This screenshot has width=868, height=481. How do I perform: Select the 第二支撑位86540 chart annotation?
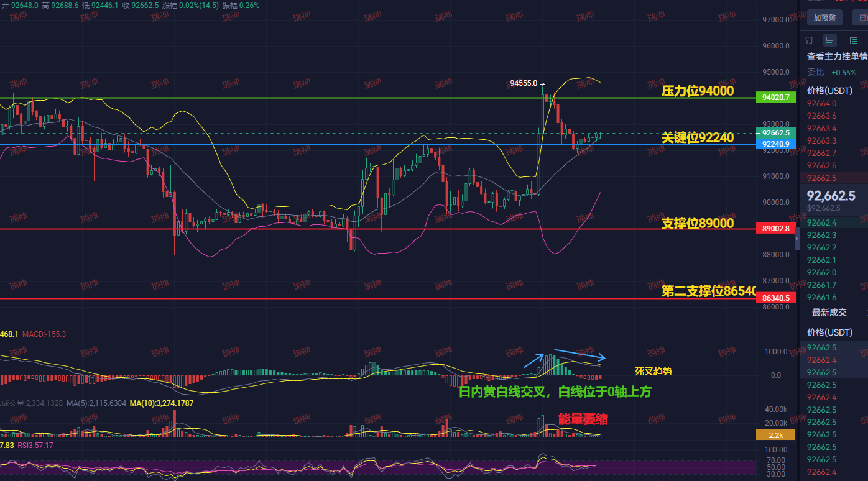click(x=708, y=290)
